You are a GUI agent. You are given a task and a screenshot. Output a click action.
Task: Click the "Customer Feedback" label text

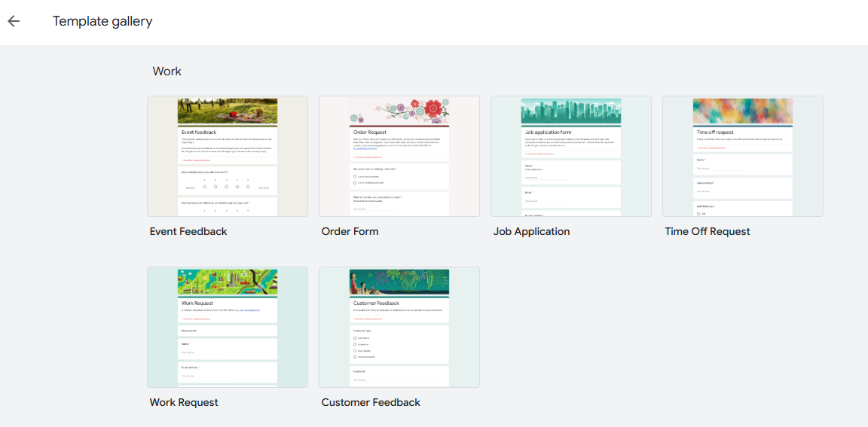tap(371, 402)
